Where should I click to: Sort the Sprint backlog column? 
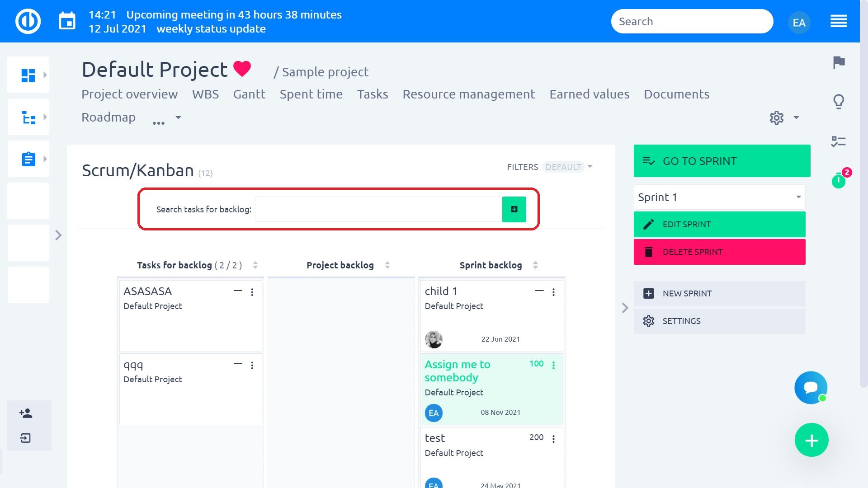point(535,265)
